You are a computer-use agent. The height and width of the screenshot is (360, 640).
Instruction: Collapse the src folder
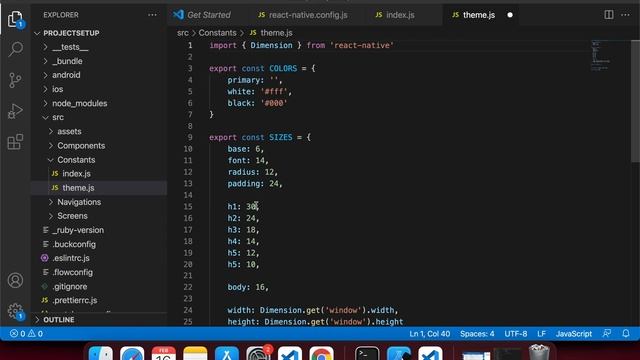coord(58,117)
